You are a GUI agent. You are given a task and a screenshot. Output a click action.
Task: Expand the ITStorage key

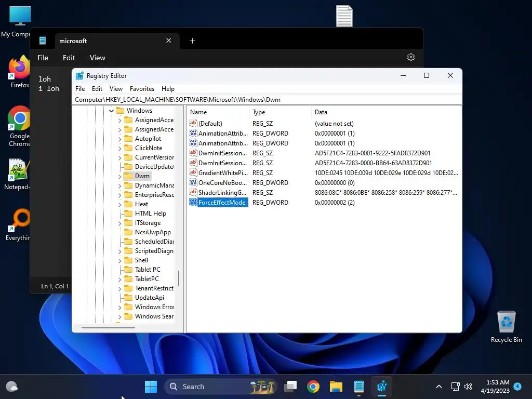coord(120,223)
